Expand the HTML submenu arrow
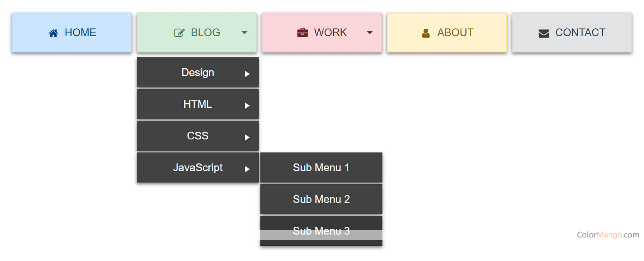This screenshot has height=261, width=644. tap(247, 106)
